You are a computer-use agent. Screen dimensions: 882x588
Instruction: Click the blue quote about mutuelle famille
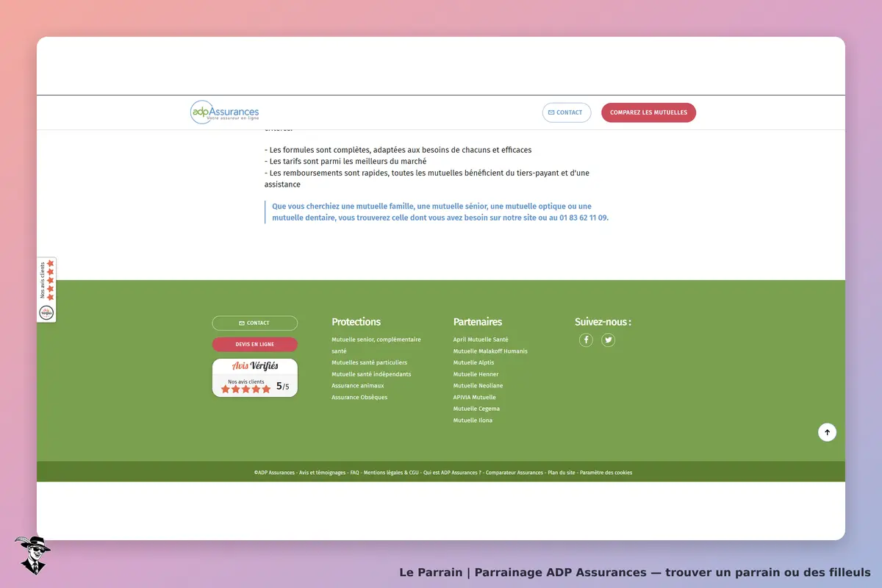(x=440, y=212)
